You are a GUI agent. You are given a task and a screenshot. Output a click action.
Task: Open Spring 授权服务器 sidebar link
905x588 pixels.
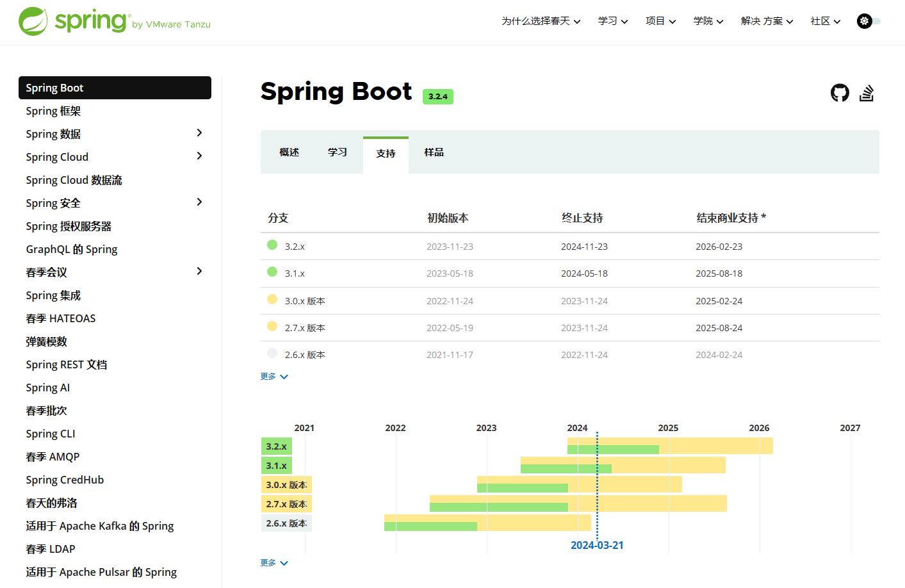click(69, 226)
